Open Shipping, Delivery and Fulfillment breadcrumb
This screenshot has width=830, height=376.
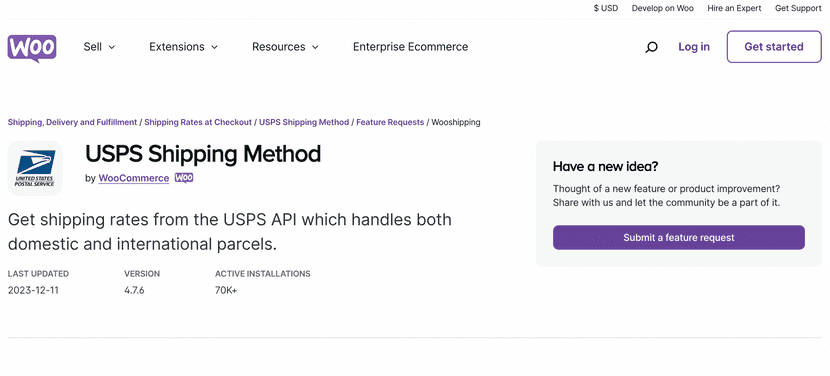tap(73, 122)
